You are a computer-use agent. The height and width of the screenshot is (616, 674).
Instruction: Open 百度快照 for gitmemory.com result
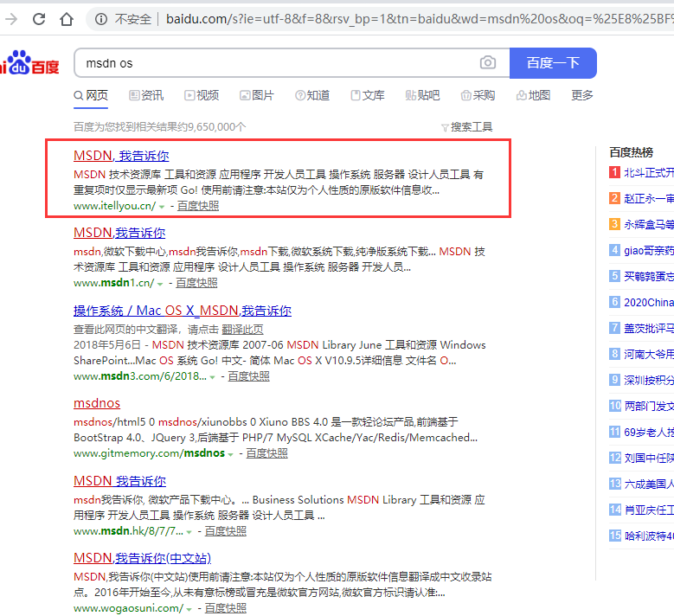pyautogui.click(x=267, y=453)
